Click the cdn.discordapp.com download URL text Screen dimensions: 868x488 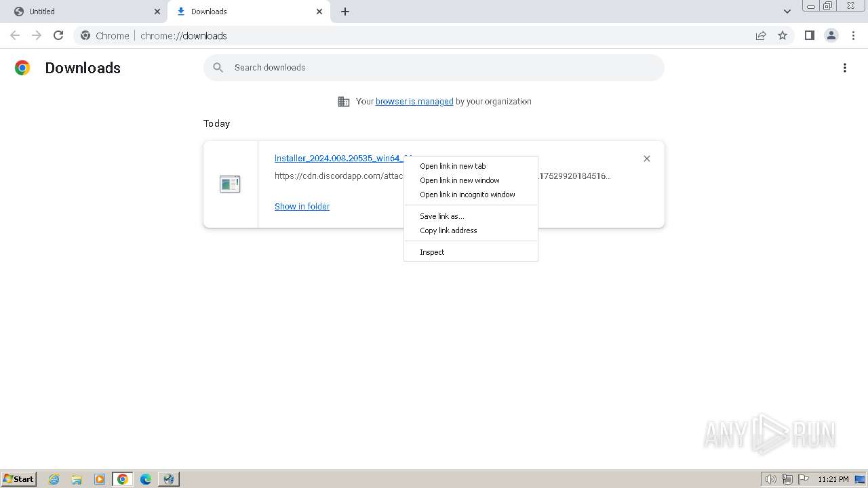tap(339, 176)
